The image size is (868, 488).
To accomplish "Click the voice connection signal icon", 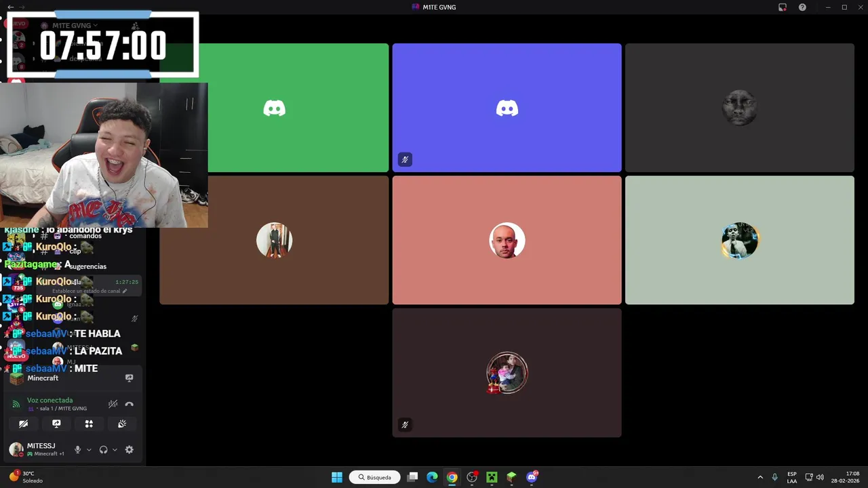I will tap(16, 404).
